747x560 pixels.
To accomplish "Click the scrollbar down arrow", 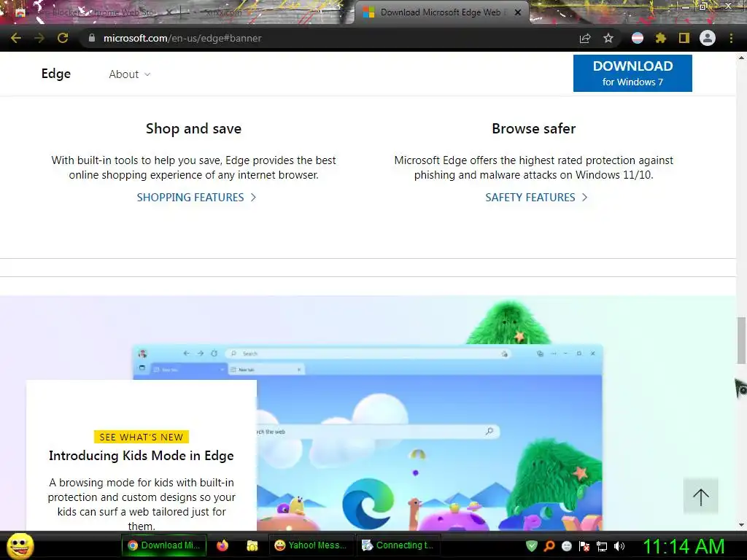I will click(741, 525).
